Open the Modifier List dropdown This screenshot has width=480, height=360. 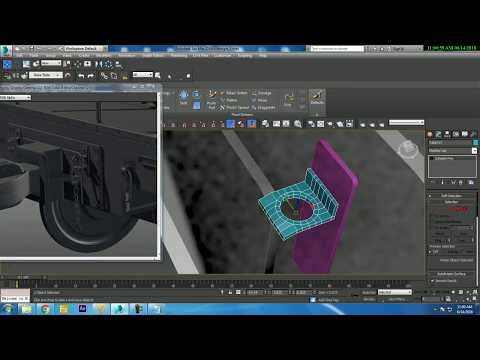[x=453, y=151]
